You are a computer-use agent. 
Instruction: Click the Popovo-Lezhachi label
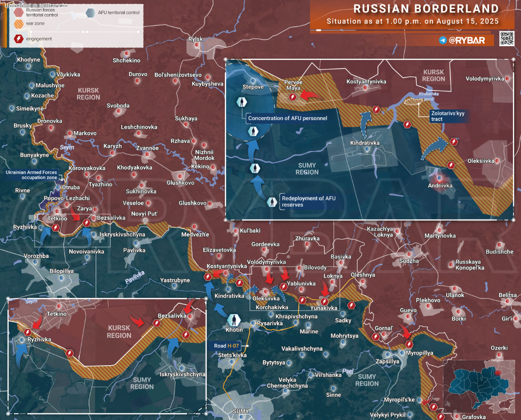point(67,198)
